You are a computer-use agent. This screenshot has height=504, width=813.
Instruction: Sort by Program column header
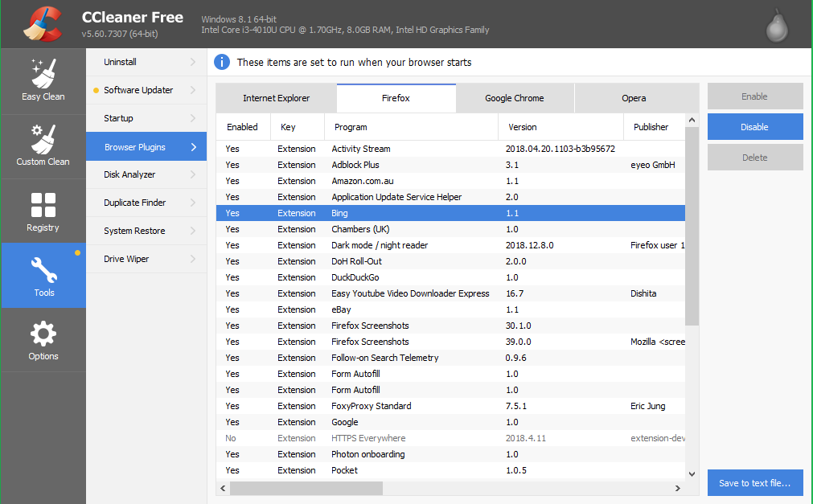(411, 127)
